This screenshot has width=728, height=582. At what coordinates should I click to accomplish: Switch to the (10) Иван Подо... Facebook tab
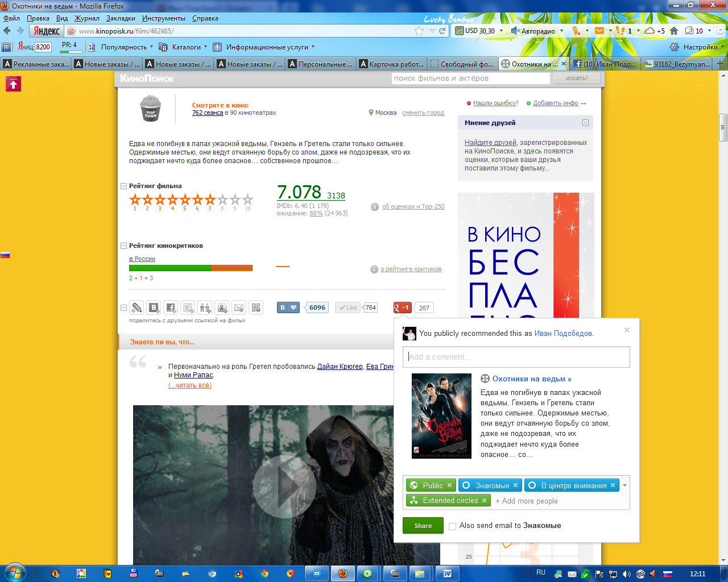pyautogui.click(x=605, y=64)
